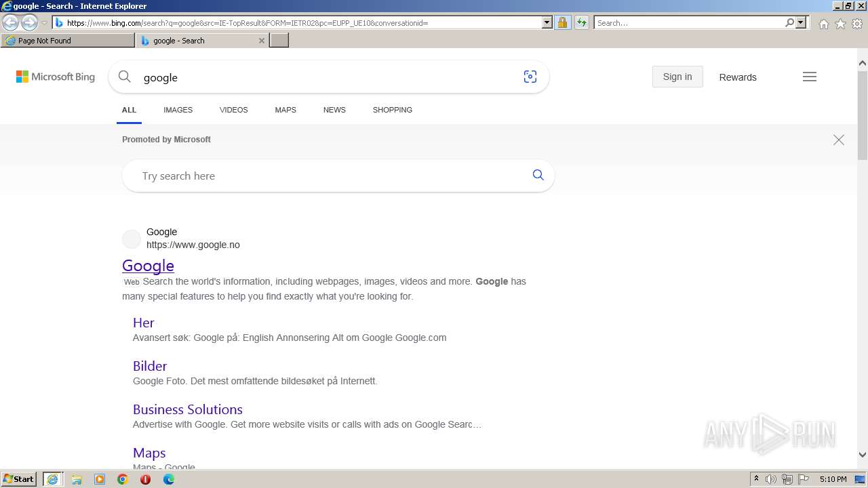This screenshot has width=868, height=488.
Task: Show hidden system tray icons
Action: point(756,479)
